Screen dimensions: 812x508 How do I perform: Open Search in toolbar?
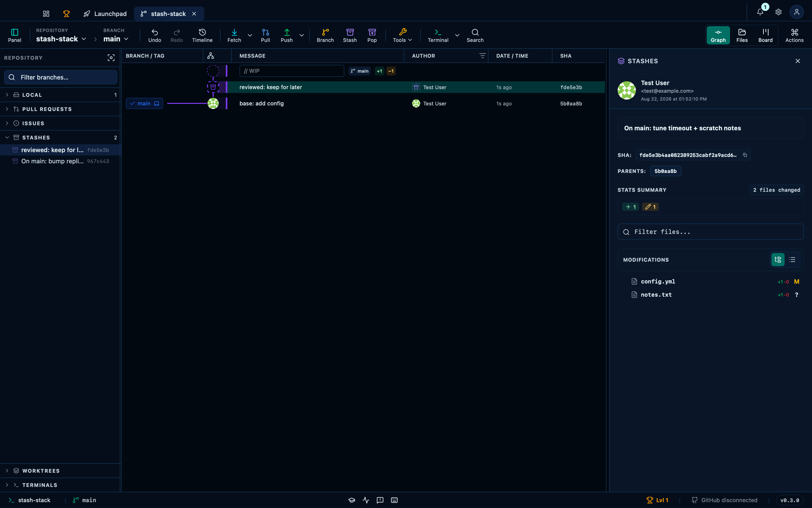[475, 35]
